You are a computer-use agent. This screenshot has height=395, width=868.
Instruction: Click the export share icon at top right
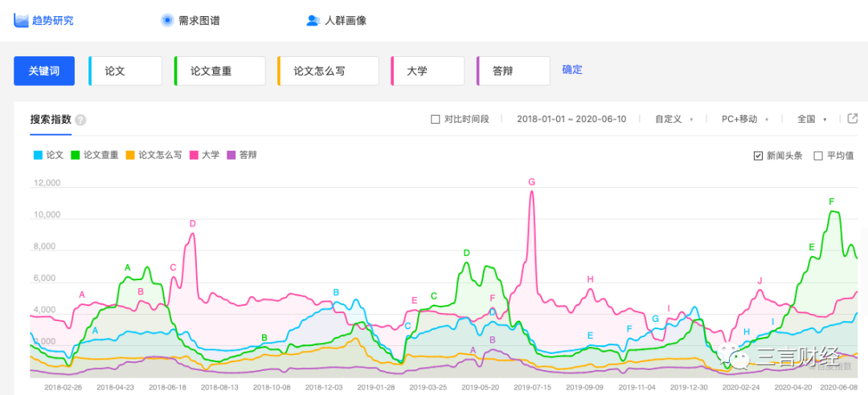coord(853,118)
